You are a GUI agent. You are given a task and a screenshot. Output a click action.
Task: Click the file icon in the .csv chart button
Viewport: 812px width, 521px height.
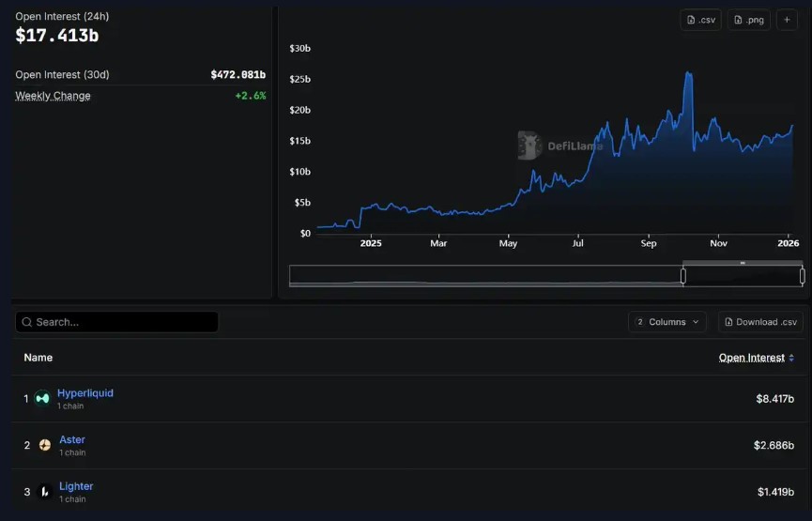click(691, 20)
